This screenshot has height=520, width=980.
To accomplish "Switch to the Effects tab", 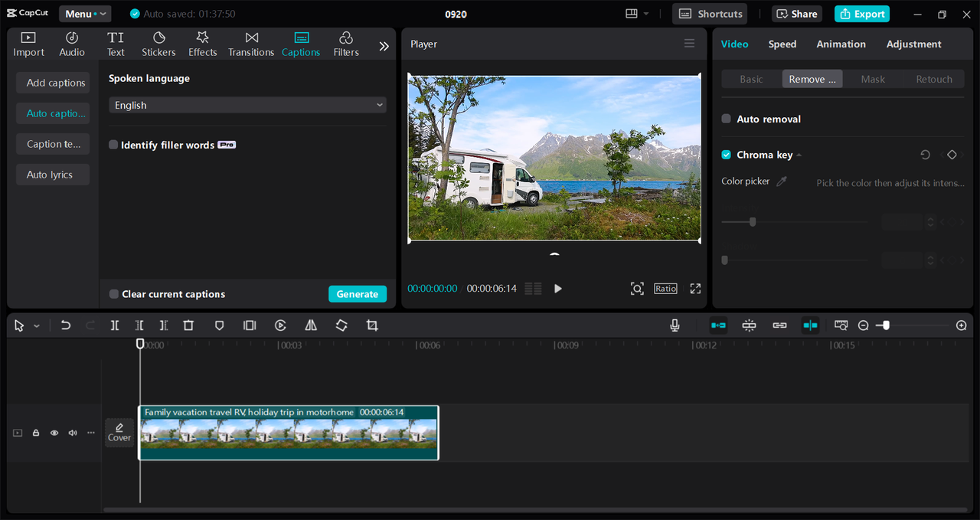I will [x=202, y=44].
